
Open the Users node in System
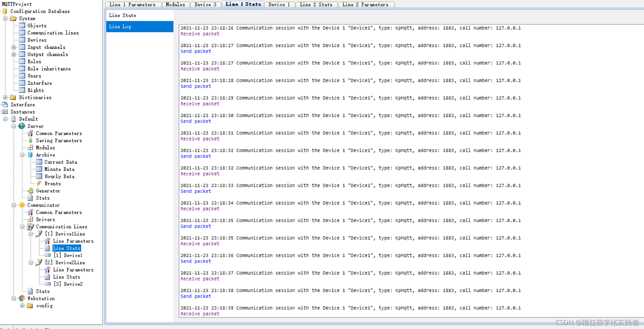click(34, 76)
